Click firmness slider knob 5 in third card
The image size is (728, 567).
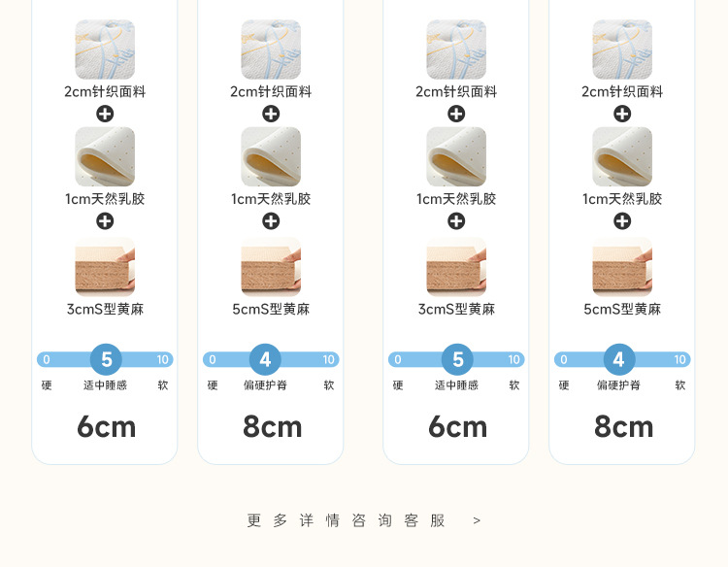458,359
